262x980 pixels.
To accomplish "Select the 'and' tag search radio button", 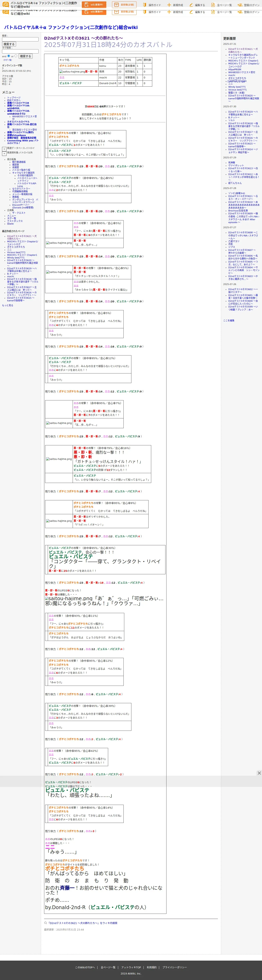I will point(9,56).
